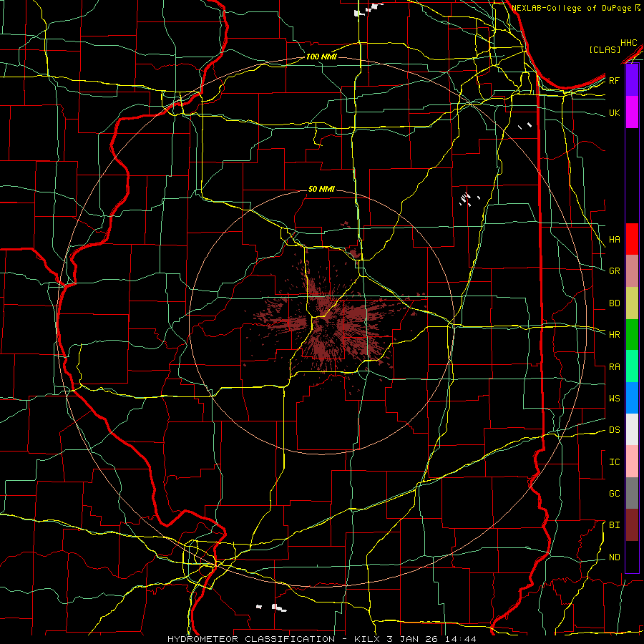Click the HHC product label
This screenshot has height=644, width=644.
629,42
